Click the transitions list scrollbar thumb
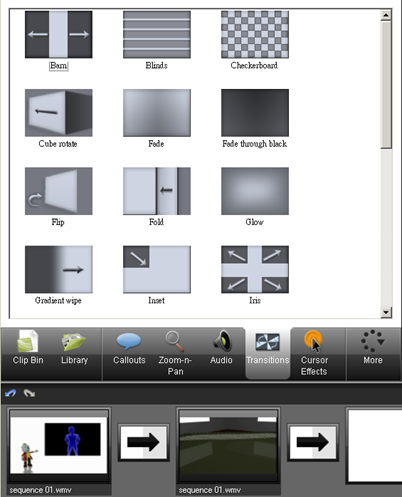The height and width of the screenshot is (497, 402). (x=386, y=85)
